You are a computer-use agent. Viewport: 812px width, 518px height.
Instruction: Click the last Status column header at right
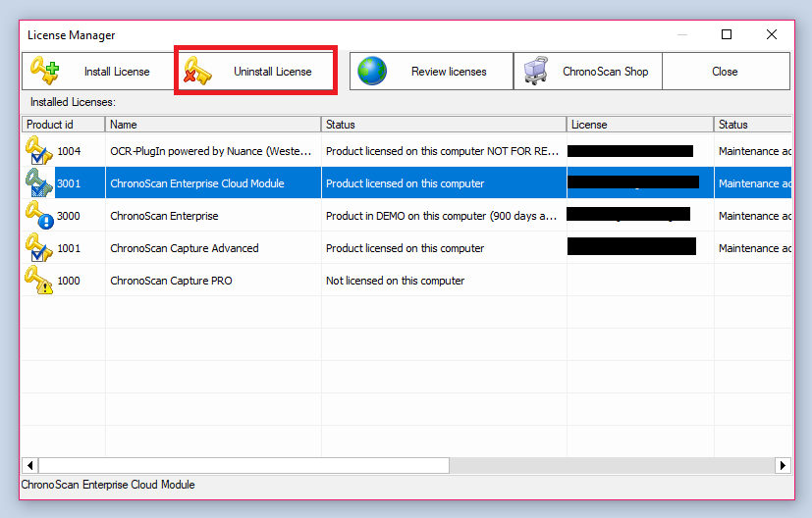pyautogui.click(x=752, y=125)
